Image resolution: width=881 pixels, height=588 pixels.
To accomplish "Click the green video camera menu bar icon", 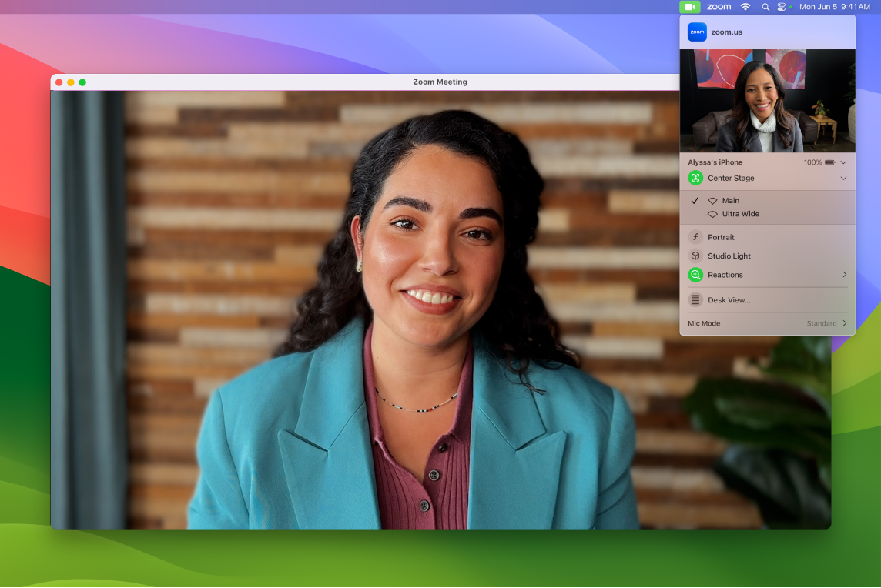I will (691, 6).
